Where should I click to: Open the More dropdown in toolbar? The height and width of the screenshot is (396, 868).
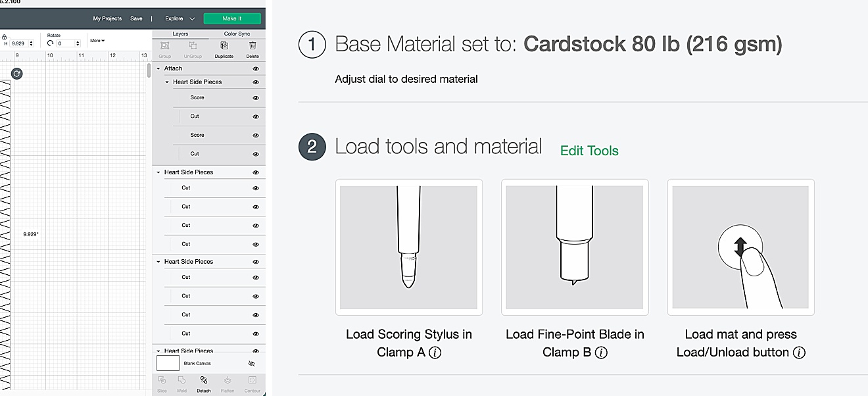(97, 41)
